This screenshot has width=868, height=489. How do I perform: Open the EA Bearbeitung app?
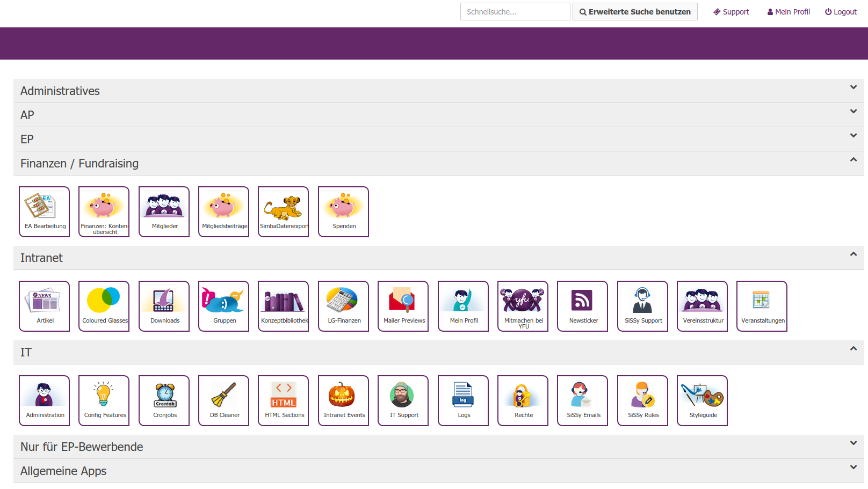pos(45,211)
